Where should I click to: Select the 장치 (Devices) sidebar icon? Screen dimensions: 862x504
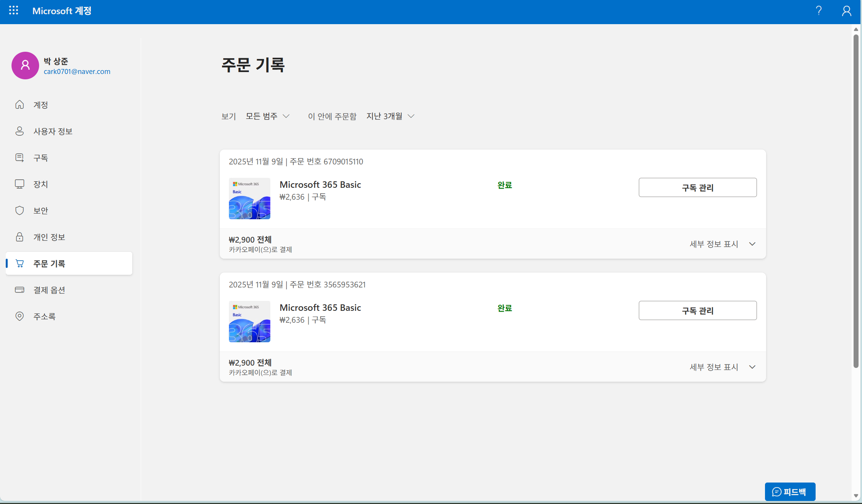pos(20,184)
